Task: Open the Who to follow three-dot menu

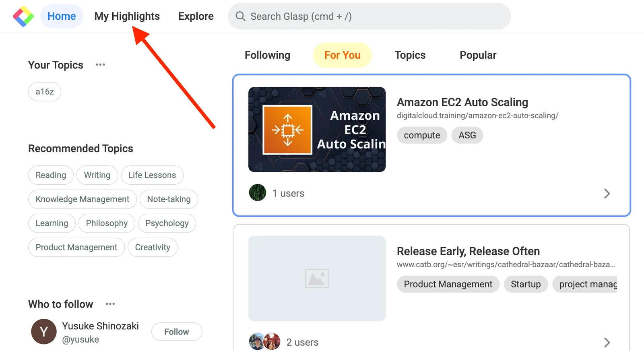Action: (110, 304)
